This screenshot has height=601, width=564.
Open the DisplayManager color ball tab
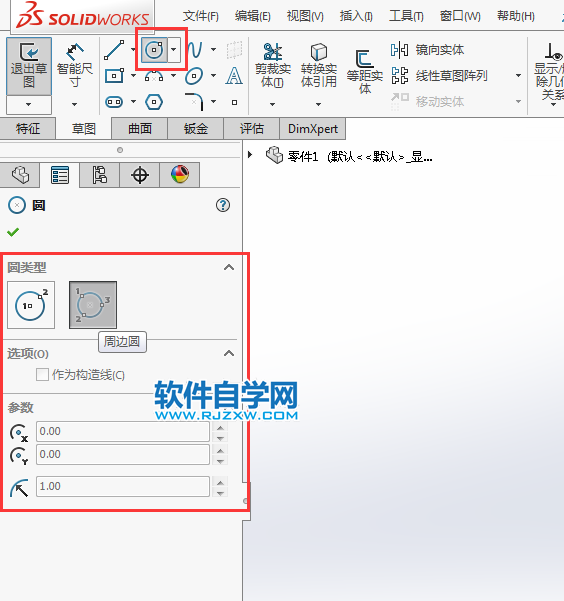tap(179, 175)
